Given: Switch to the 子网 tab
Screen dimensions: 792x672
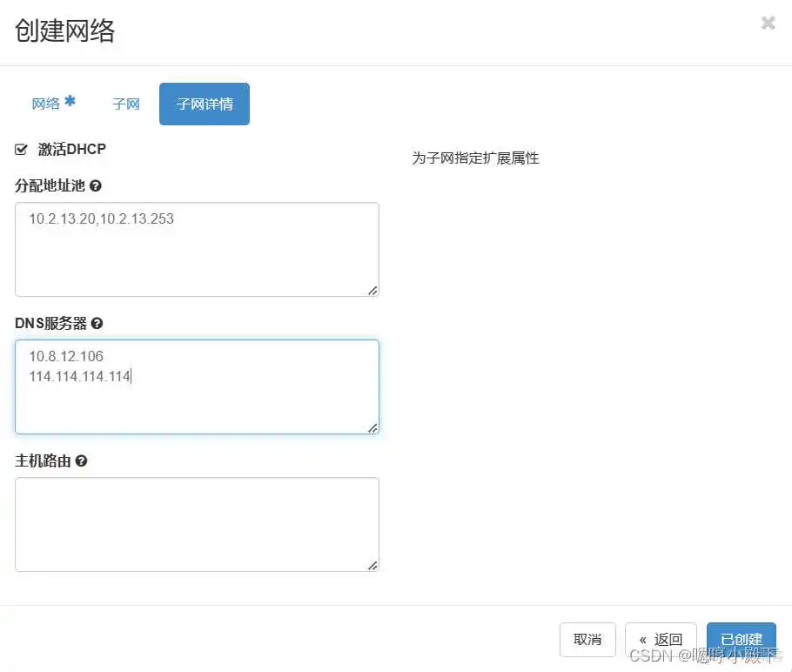Looking at the screenshot, I should pos(126,104).
